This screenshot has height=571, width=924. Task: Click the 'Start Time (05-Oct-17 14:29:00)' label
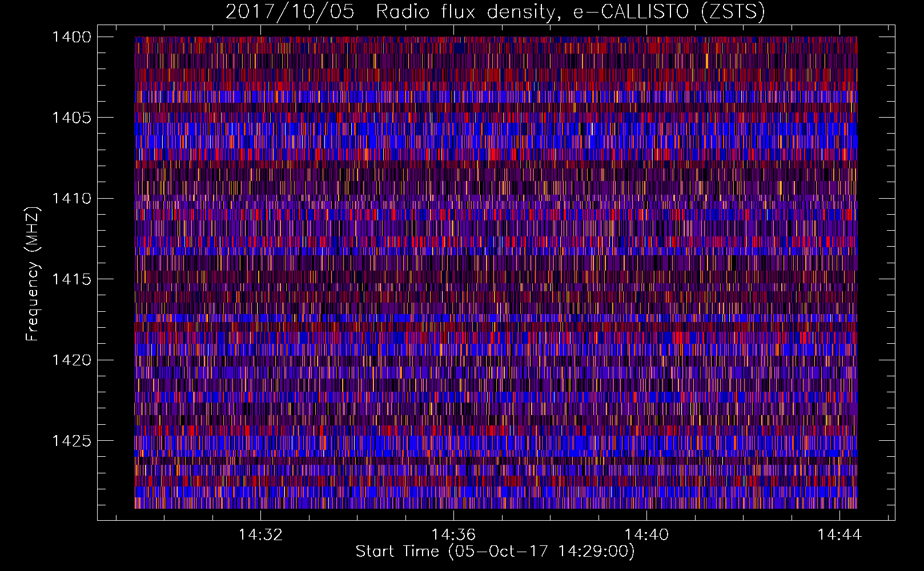[x=495, y=552]
